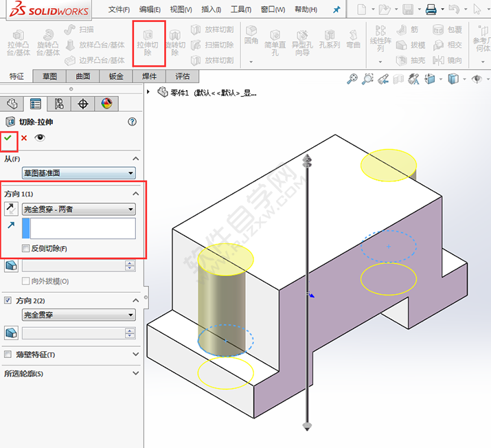
Task: Uncheck the Direction 2 (方向 2) checkbox
Action: tap(8, 300)
